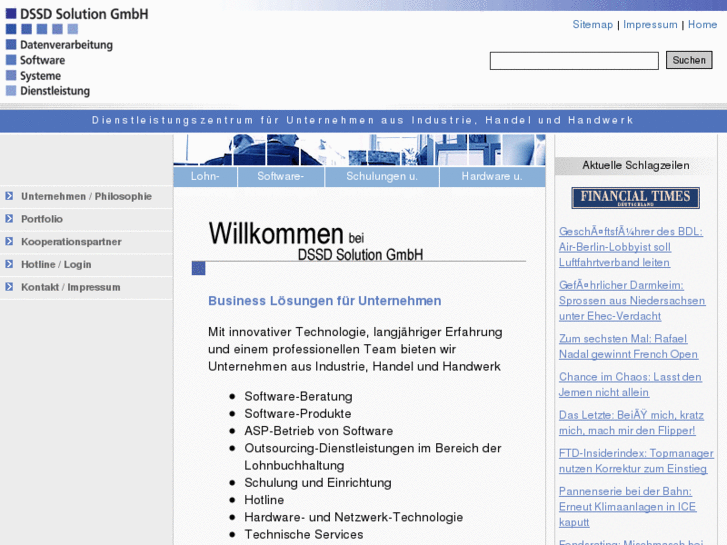Click the Suchen button

689,60
